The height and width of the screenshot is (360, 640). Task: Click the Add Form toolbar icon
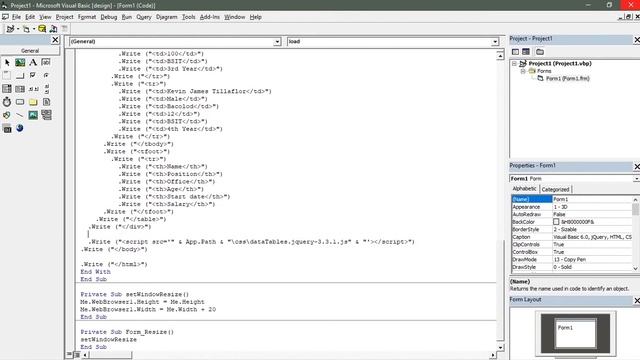tap(26, 29)
